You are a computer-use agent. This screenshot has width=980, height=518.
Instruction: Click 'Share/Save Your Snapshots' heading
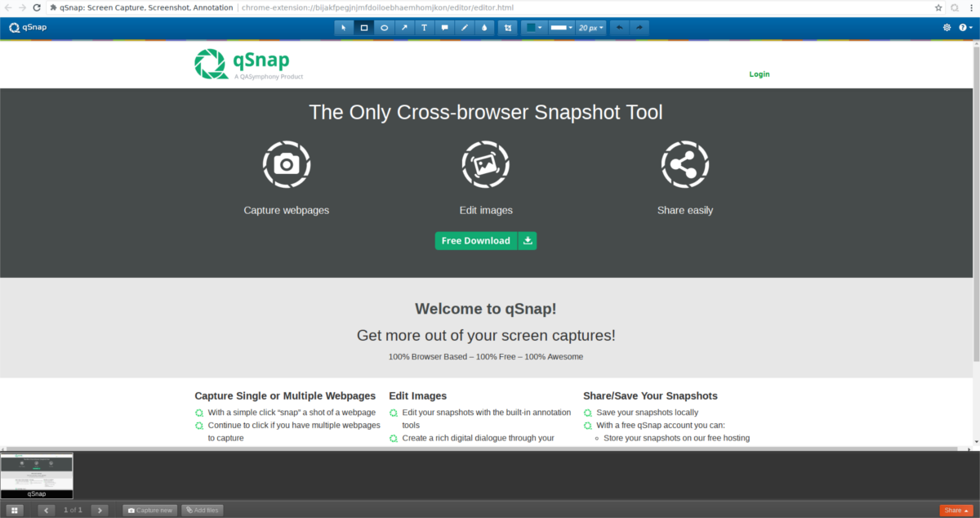651,395
